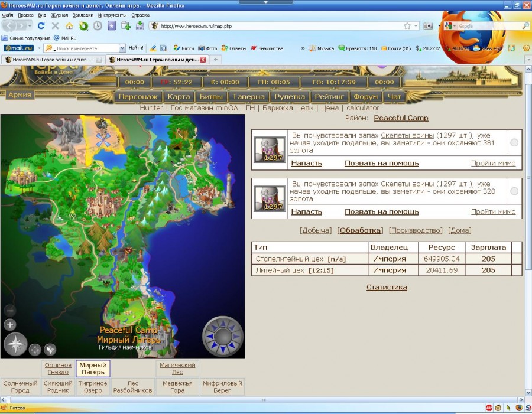The width and height of the screenshot is (532, 414).
Task: Open the back/forward history dropdown arrow
Action: point(30,26)
